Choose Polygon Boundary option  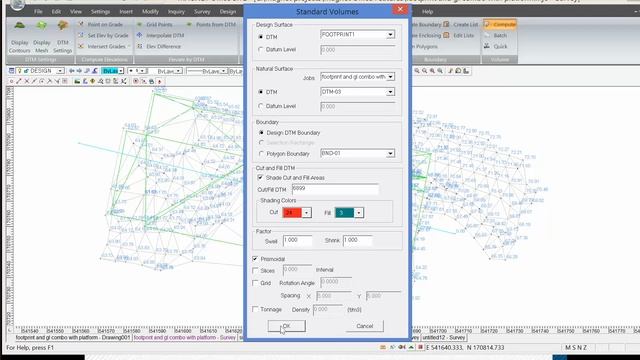[261, 154]
